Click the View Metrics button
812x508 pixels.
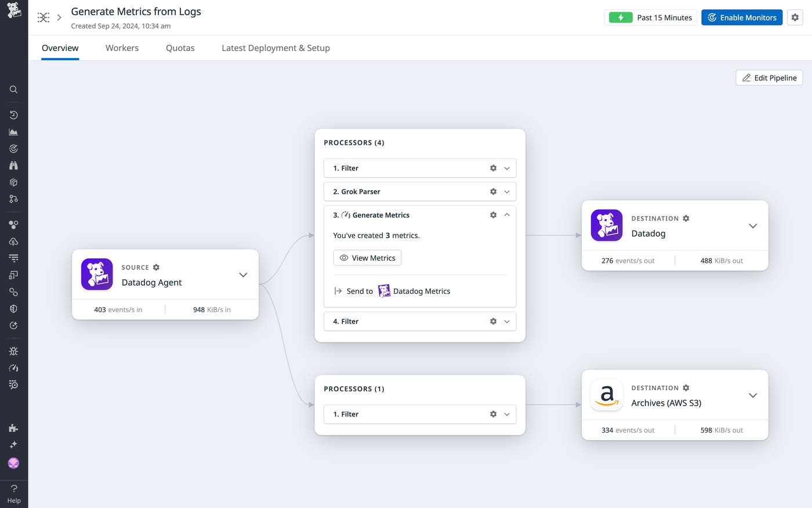tap(367, 258)
